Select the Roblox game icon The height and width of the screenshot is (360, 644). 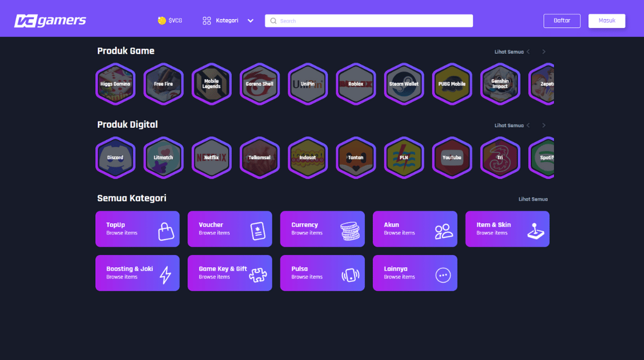tap(356, 84)
